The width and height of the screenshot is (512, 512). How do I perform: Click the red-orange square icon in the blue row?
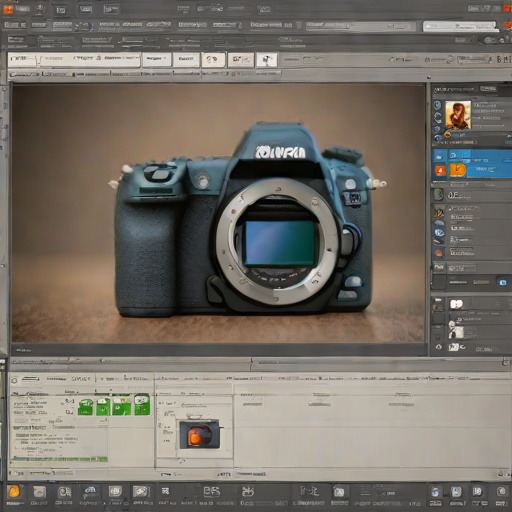pyautogui.click(x=440, y=170)
